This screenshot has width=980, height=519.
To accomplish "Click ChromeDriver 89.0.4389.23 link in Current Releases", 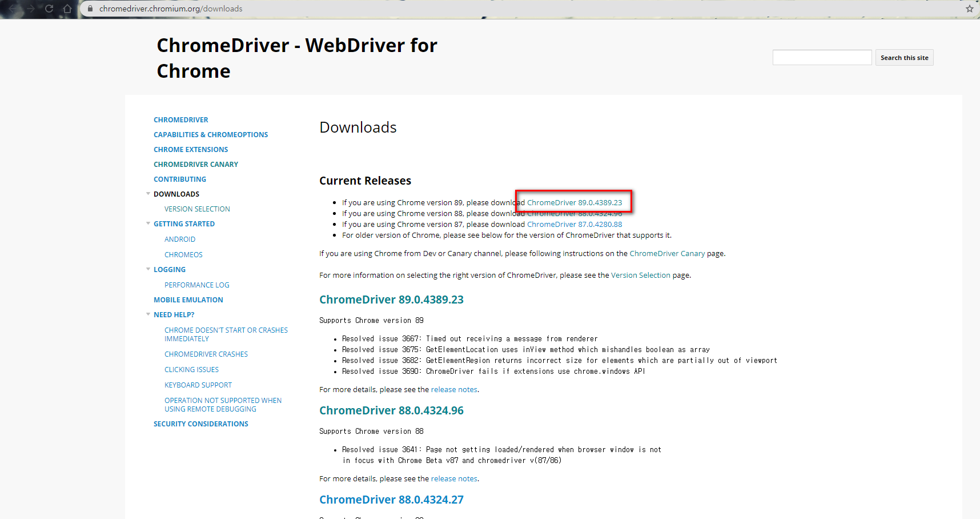I will point(575,202).
